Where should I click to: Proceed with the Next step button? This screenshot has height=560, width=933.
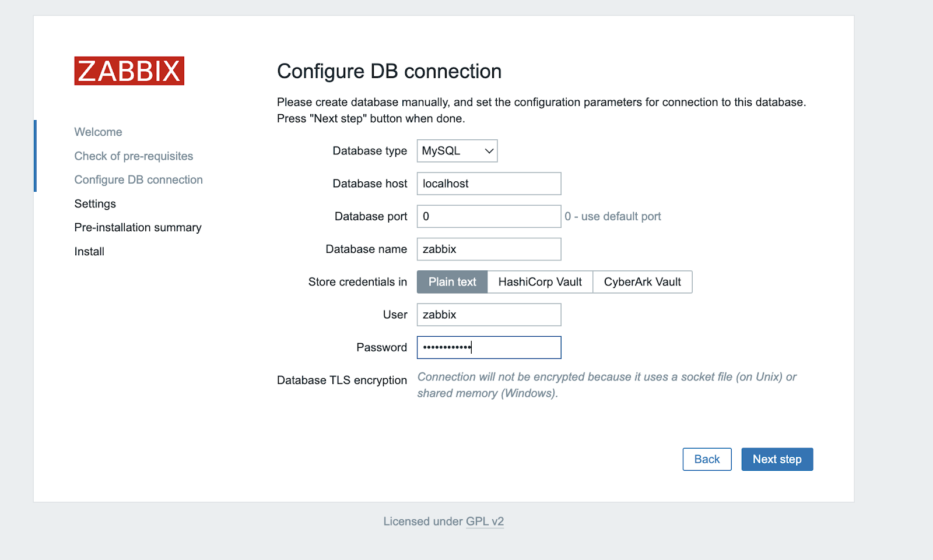point(777,459)
